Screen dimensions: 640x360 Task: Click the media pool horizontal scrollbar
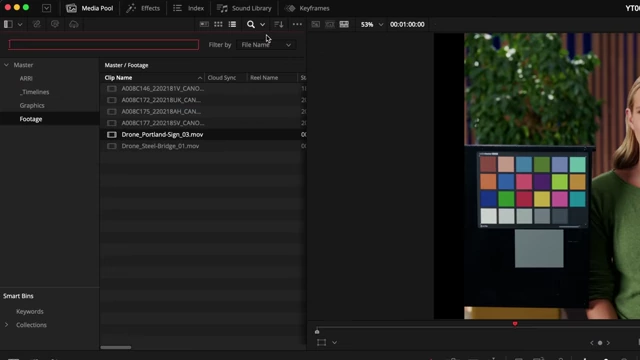pos(116,347)
